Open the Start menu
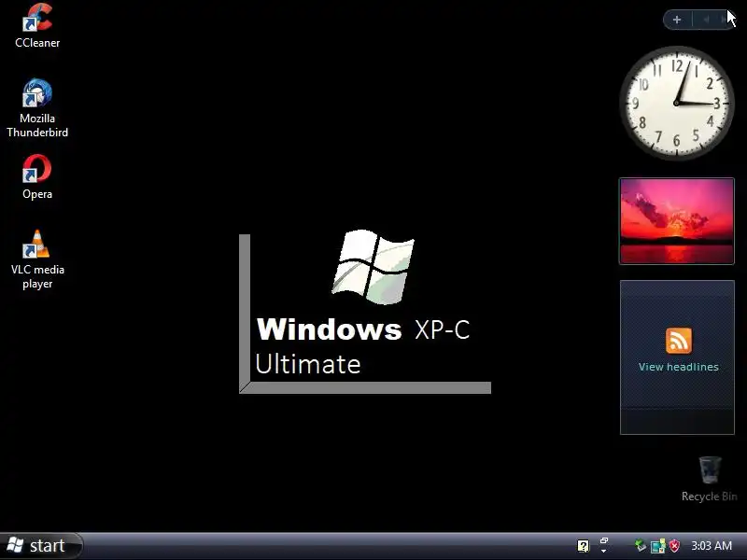This screenshot has height=560, width=747. click(41, 546)
